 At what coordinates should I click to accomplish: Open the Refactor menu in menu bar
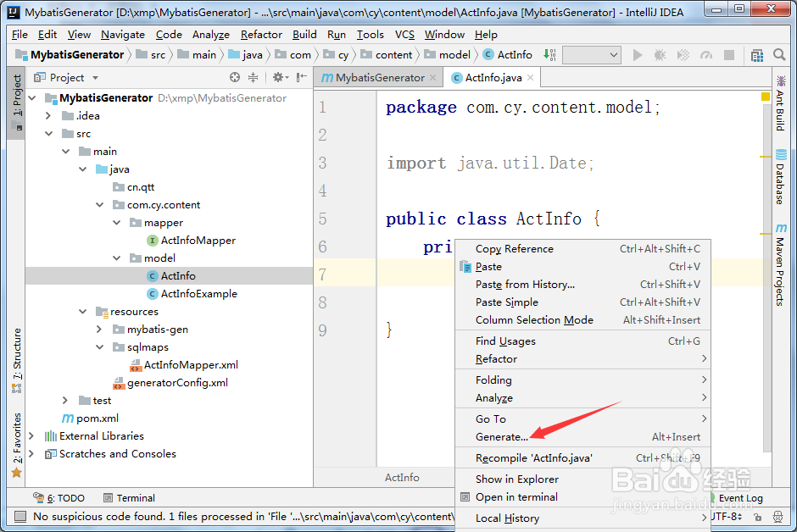(261, 35)
